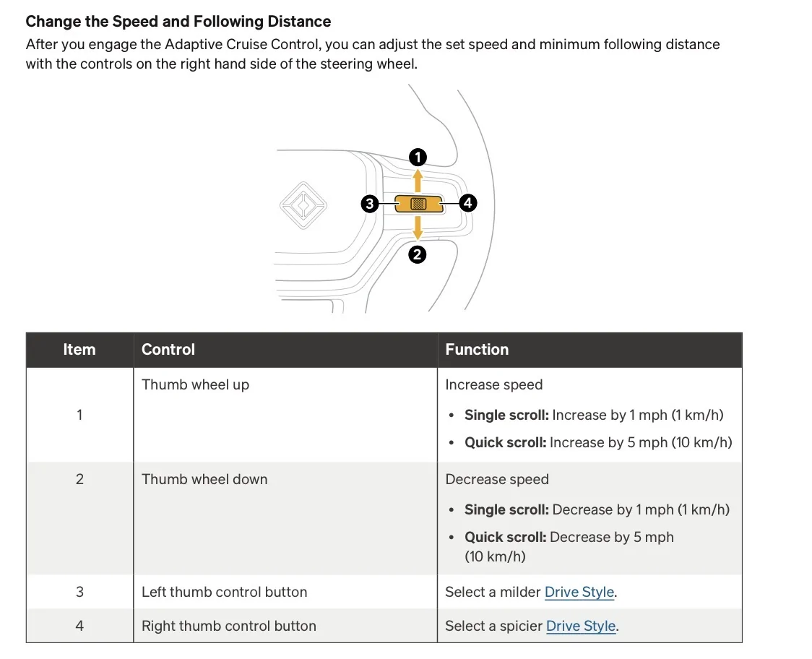This screenshot has height=659, width=812.
Task: Click callout number 3 left of thumb wheel
Action: 370,203
